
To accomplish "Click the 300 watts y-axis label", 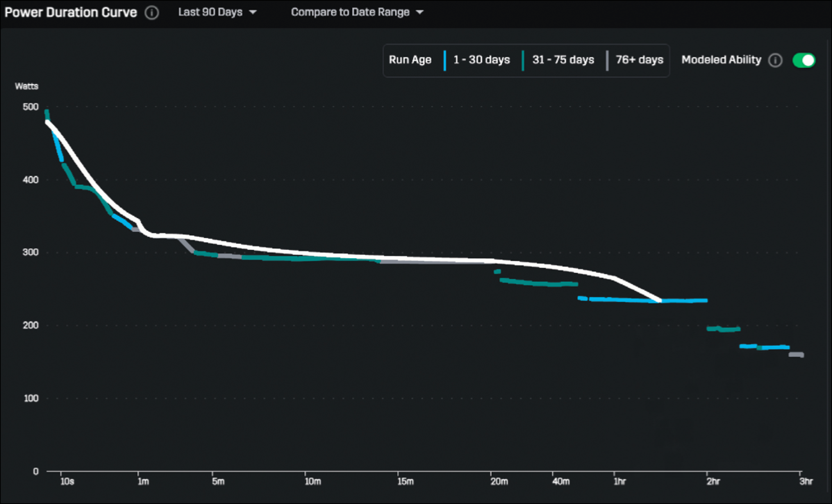I will 30,252.
